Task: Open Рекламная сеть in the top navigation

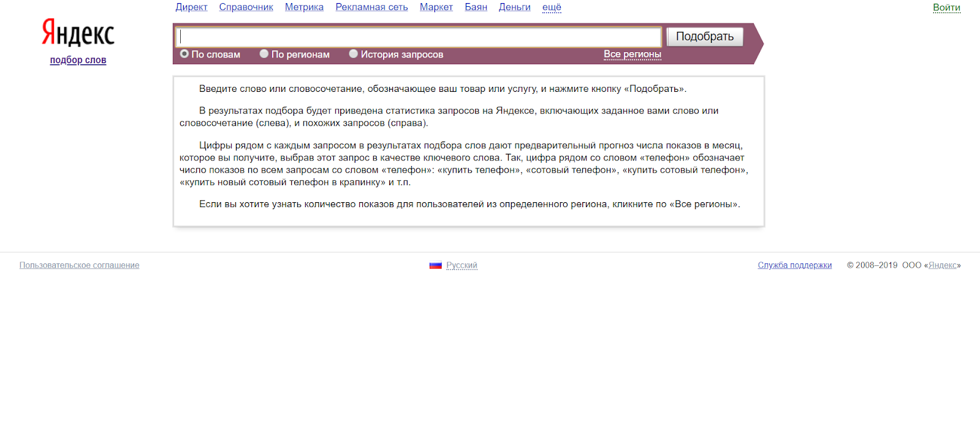Action: click(x=371, y=7)
